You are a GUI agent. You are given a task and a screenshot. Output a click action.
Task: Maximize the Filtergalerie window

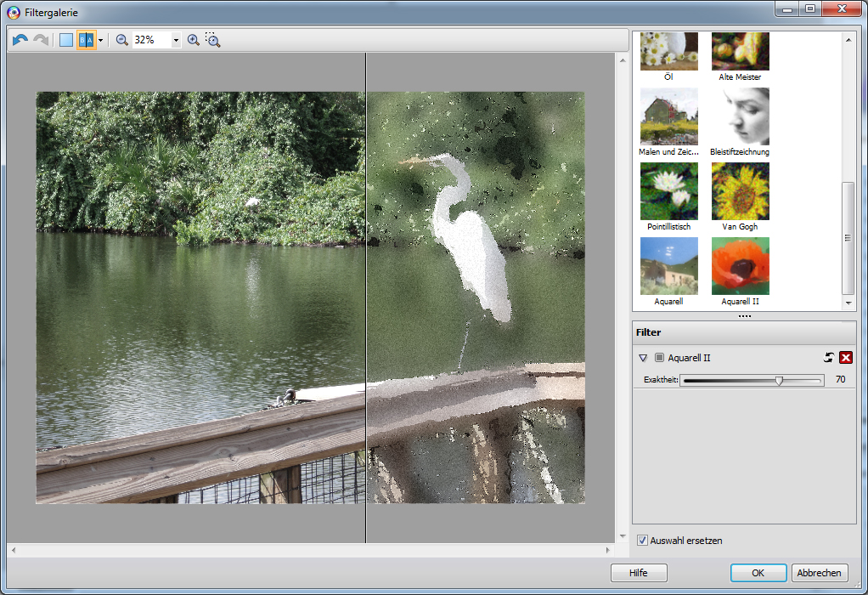[x=810, y=8]
